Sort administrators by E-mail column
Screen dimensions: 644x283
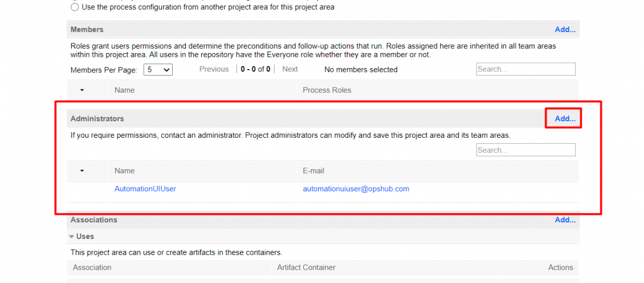[313, 171]
